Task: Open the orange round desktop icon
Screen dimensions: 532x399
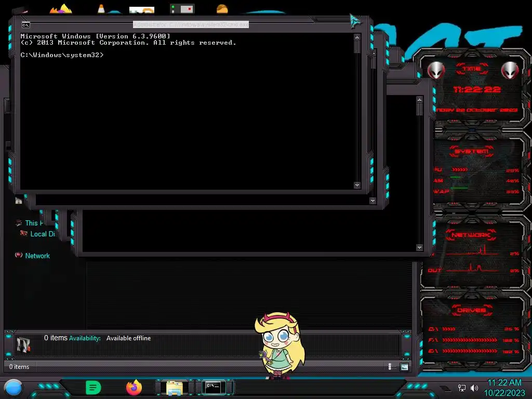Action: [x=222, y=9]
